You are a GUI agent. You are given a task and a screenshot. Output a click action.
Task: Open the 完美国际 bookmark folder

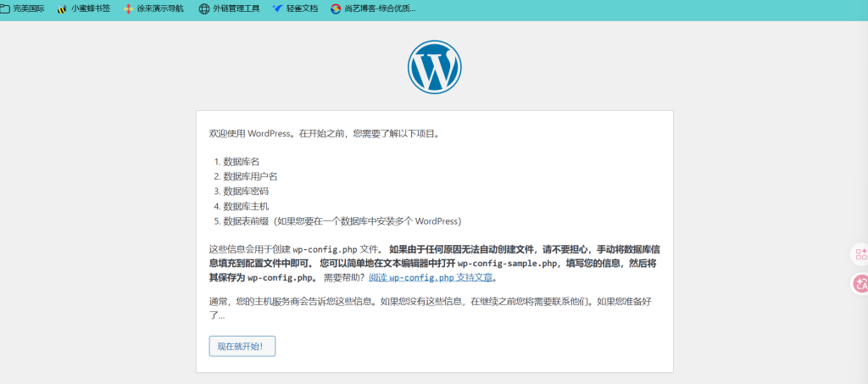[x=28, y=8]
